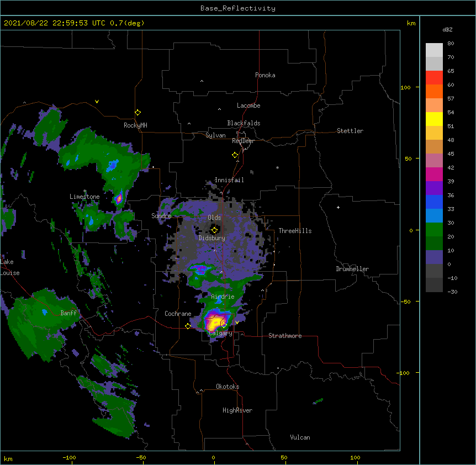Select the Strathmore city label
This screenshot has width=476, height=465.
click(x=285, y=336)
